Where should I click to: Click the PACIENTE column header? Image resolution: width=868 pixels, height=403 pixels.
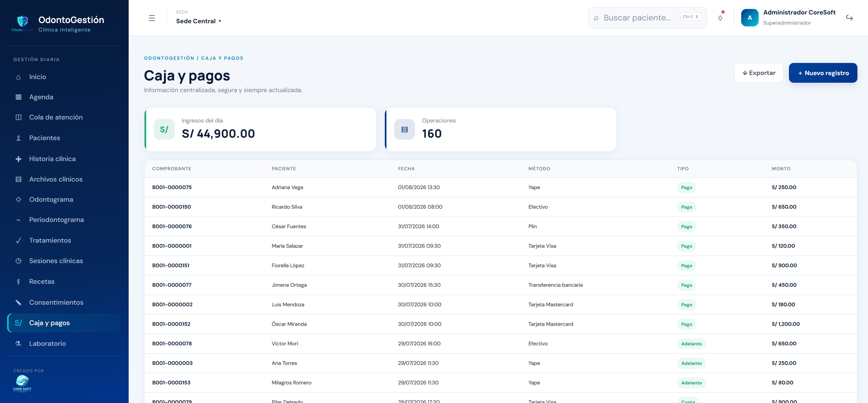click(x=284, y=168)
